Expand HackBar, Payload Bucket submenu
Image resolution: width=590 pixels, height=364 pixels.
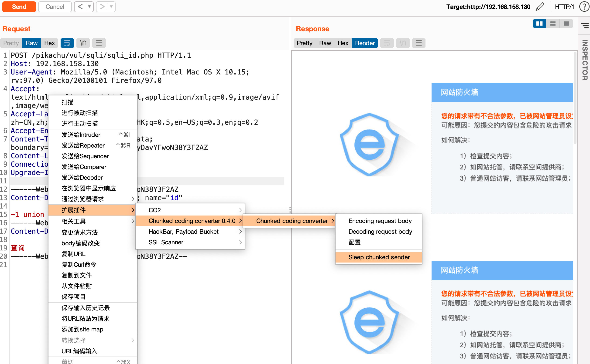coord(190,232)
